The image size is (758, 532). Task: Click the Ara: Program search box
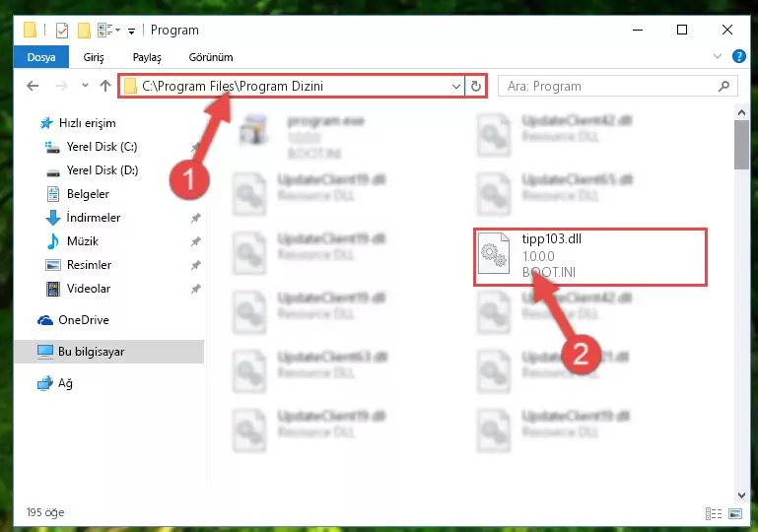618,86
